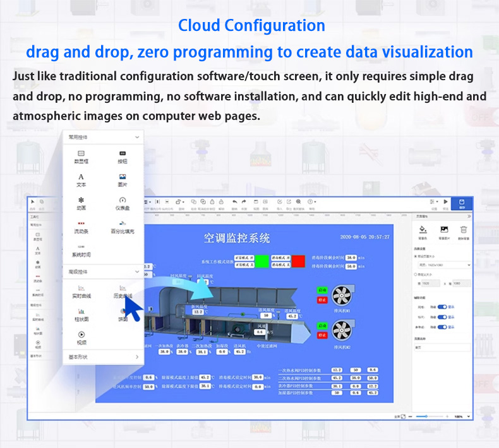Click the fullscreen icon in status bar
The image size is (499, 448).
click(403, 416)
